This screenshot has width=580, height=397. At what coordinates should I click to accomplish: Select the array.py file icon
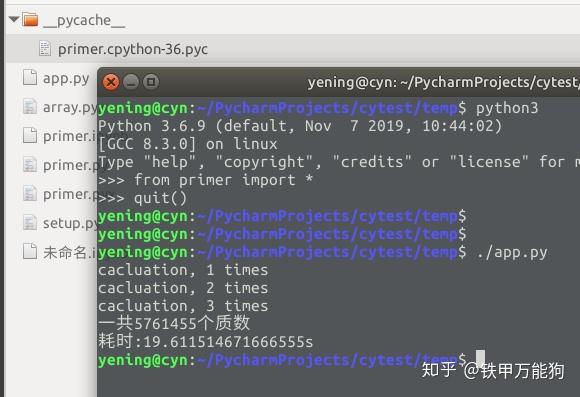pyautogui.click(x=30, y=107)
